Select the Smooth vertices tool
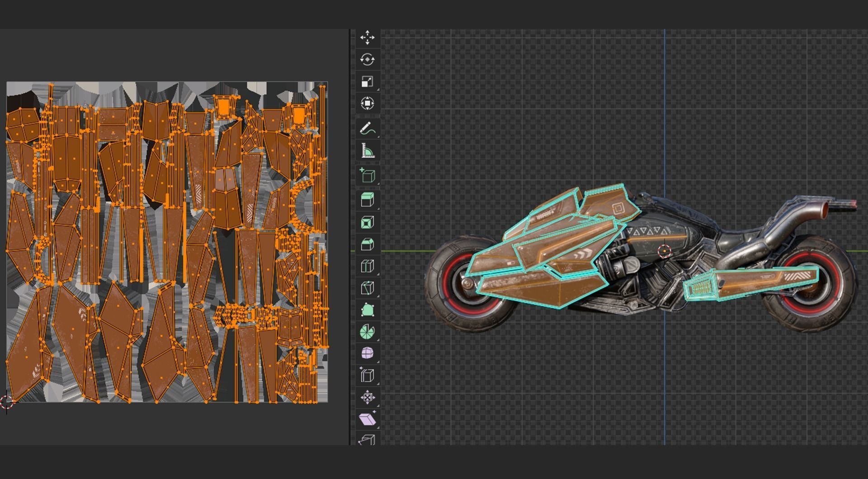The image size is (868, 479). [x=367, y=353]
